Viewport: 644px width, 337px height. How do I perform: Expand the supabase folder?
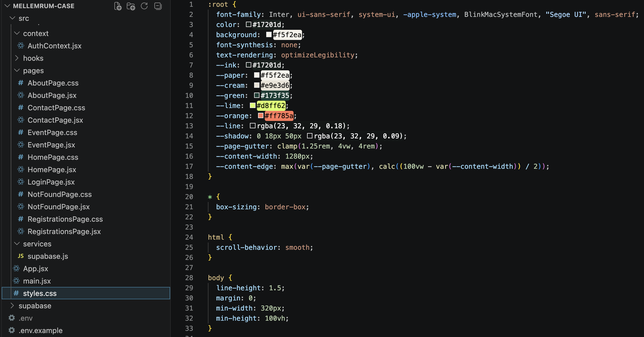[x=12, y=305]
